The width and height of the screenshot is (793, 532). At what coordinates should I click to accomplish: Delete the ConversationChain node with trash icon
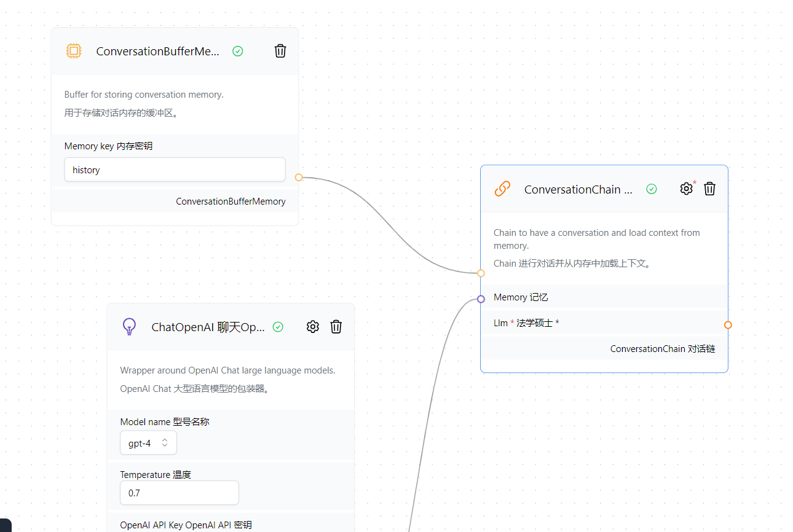point(709,189)
